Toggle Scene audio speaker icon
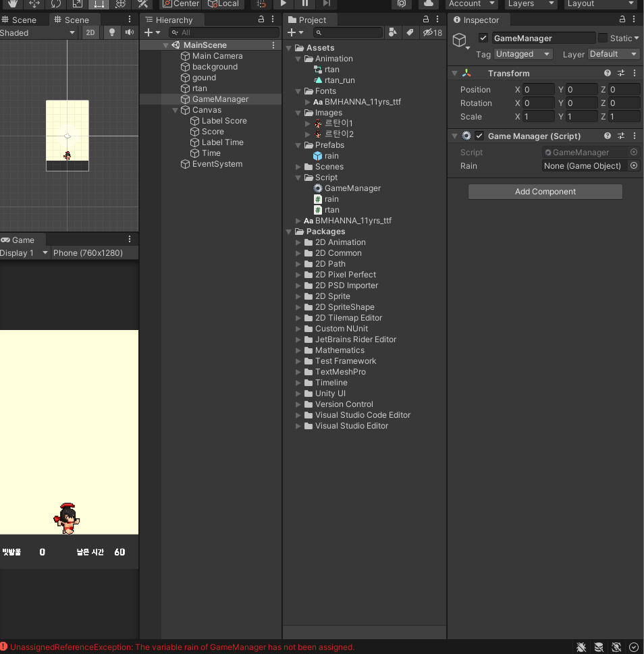This screenshot has height=654, width=644. [130, 32]
